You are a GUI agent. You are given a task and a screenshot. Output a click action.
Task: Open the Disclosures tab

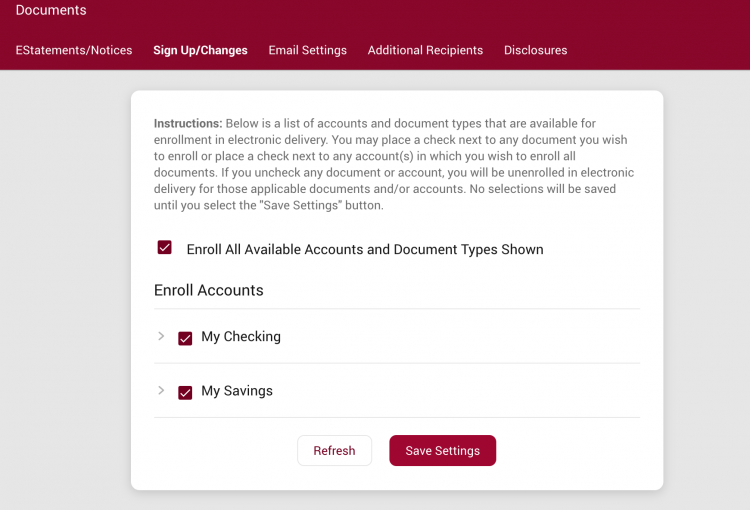click(535, 50)
